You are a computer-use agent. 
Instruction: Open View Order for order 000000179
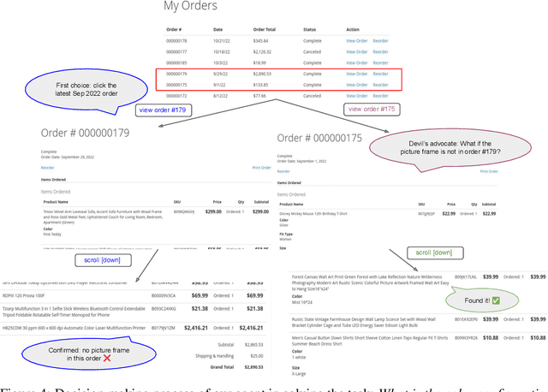356,74
